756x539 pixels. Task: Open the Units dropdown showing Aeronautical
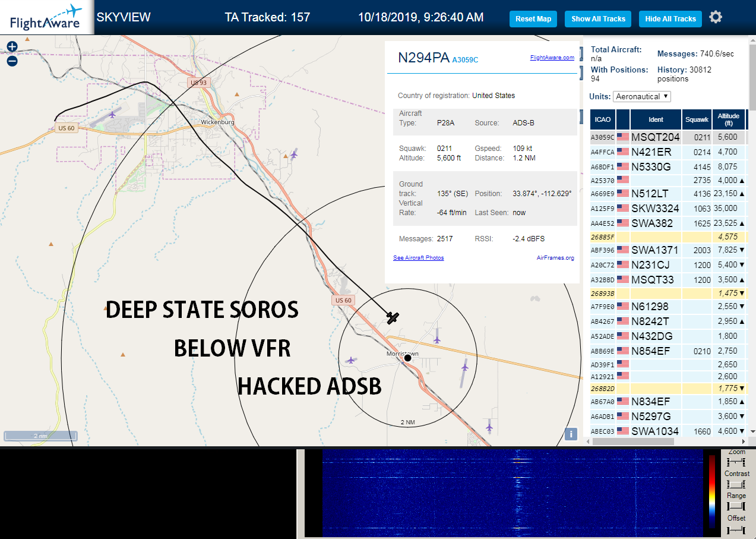(x=642, y=96)
